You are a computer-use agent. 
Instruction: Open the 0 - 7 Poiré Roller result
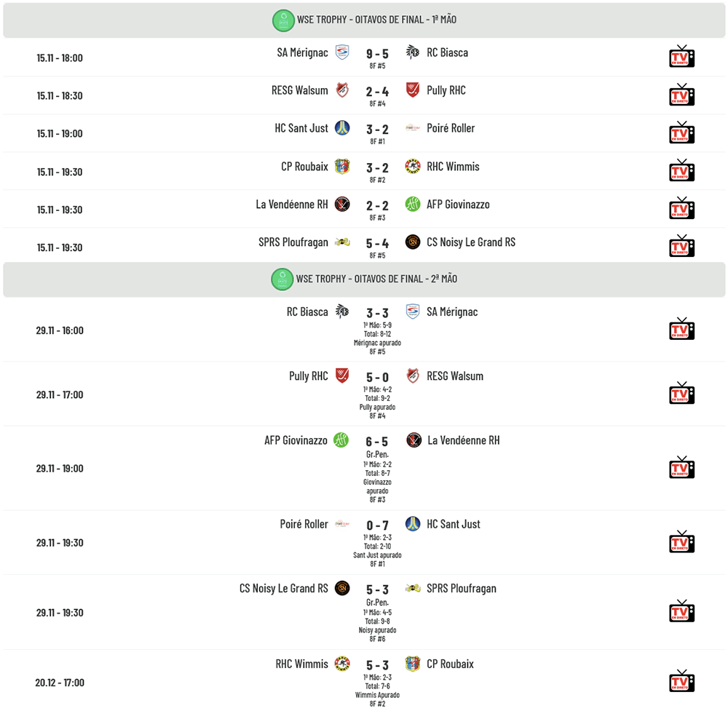coord(377,525)
